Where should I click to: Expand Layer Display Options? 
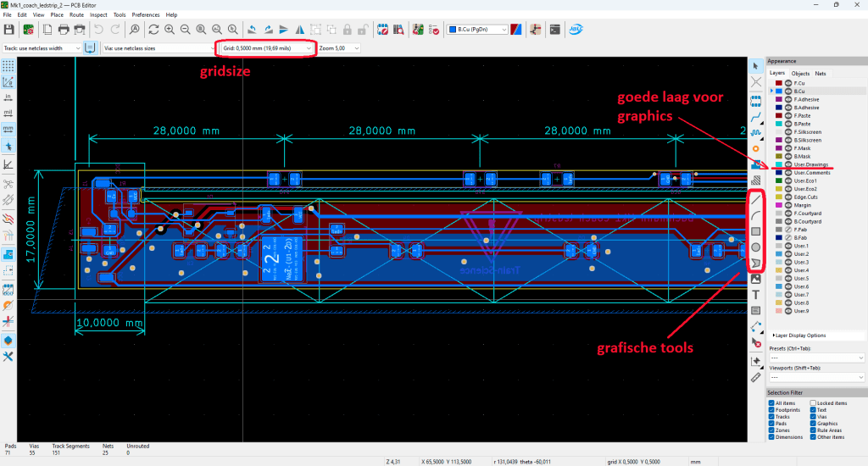pyautogui.click(x=801, y=336)
